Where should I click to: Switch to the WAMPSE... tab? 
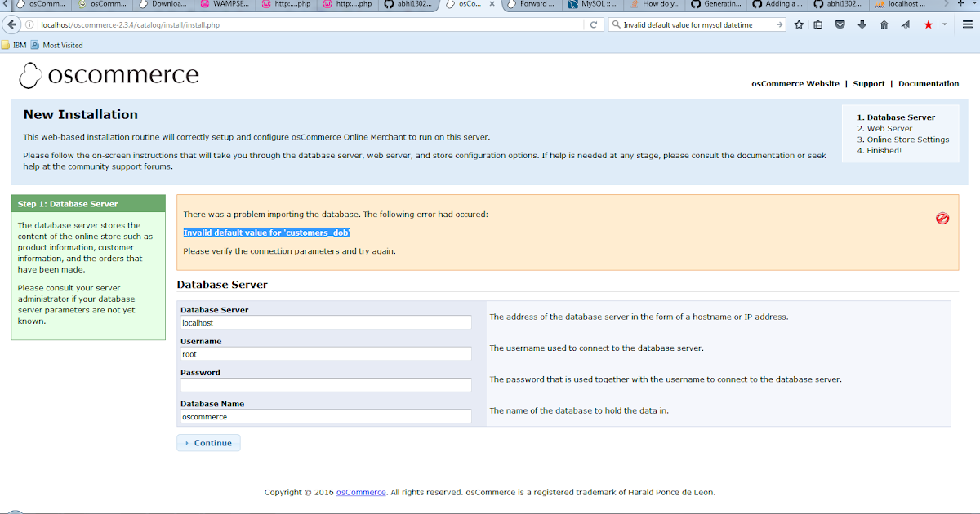pyautogui.click(x=225, y=4)
